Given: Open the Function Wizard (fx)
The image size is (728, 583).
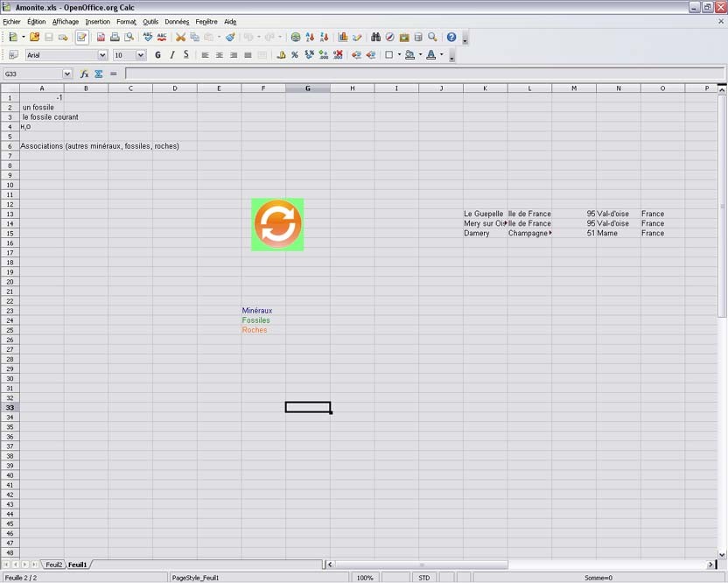Looking at the screenshot, I should (85, 74).
